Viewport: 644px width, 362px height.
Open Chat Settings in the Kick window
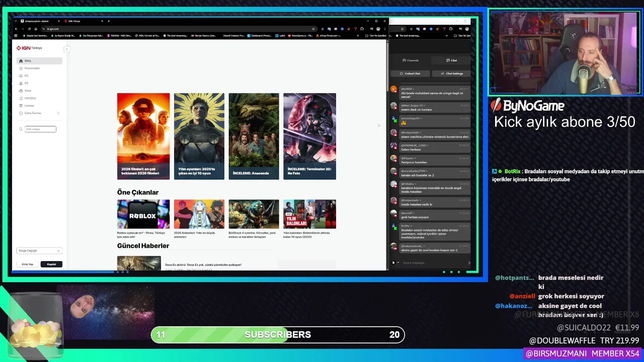tap(451, 73)
